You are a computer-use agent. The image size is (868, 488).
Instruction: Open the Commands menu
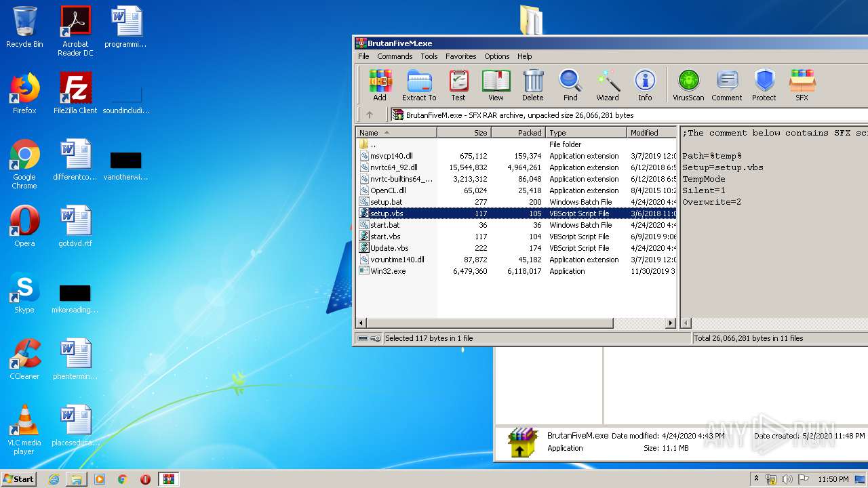click(x=395, y=56)
